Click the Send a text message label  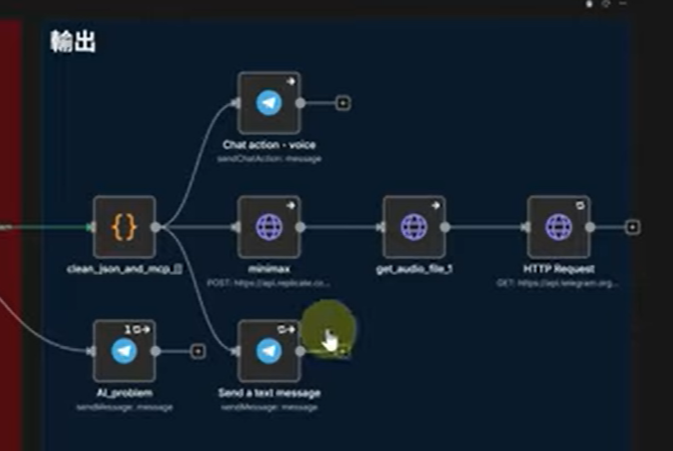(x=268, y=393)
